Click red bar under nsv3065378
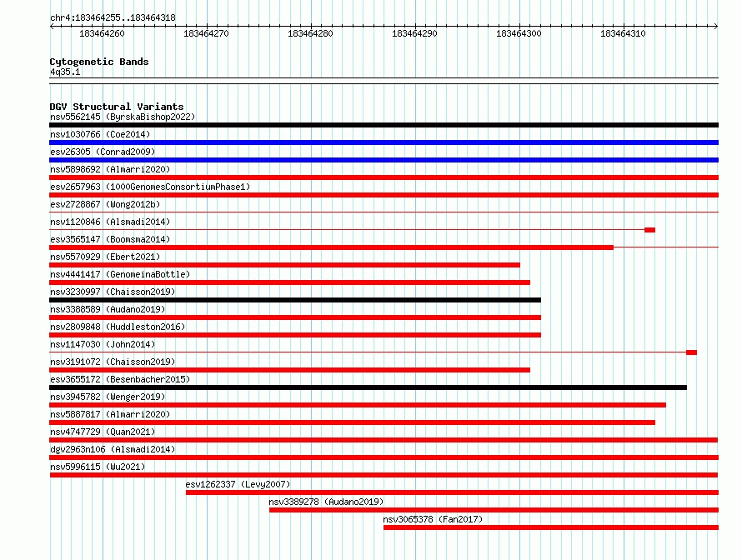Screen dimensions: 742x560 [551, 527]
